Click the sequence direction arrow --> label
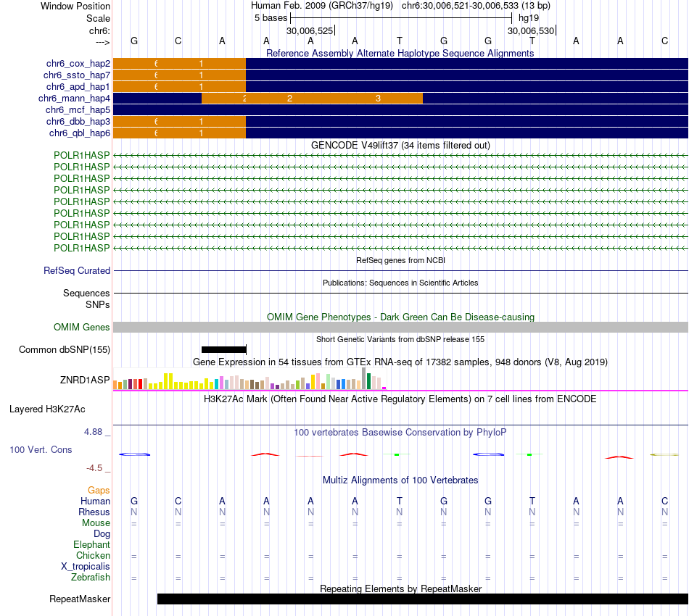 pyautogui.click(x=102, y=42)
